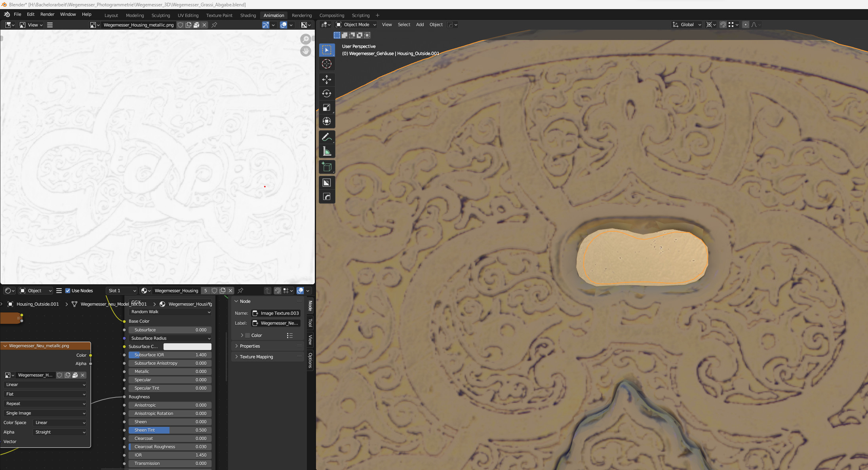Toggle snapping magnet in 3D viewport header
Image resolution: width=868 pixels, height=470 pixels.
723,25
